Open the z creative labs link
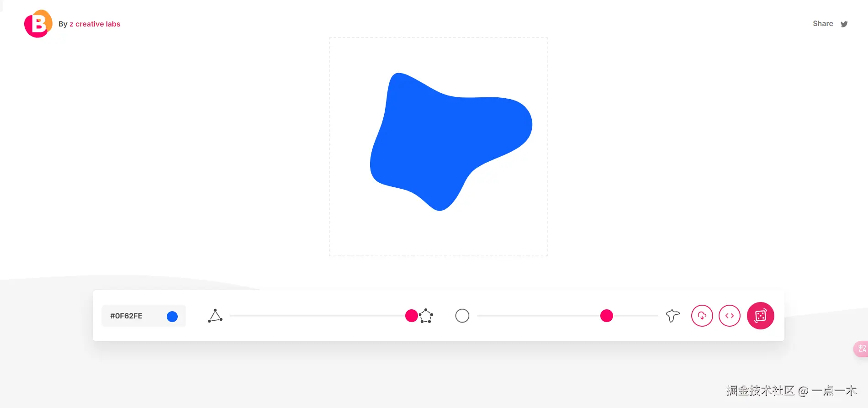 (95, 24)
